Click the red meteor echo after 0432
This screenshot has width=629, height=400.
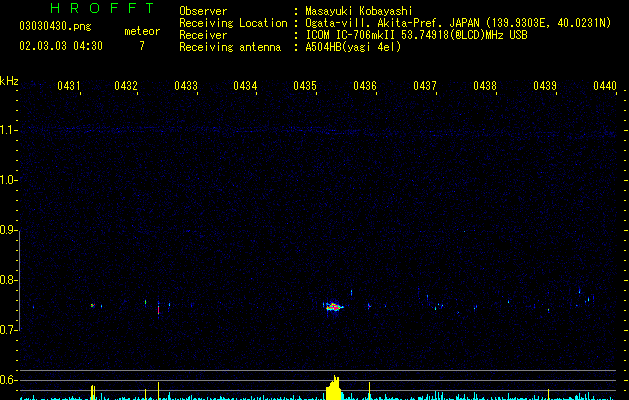coord(158,310)
